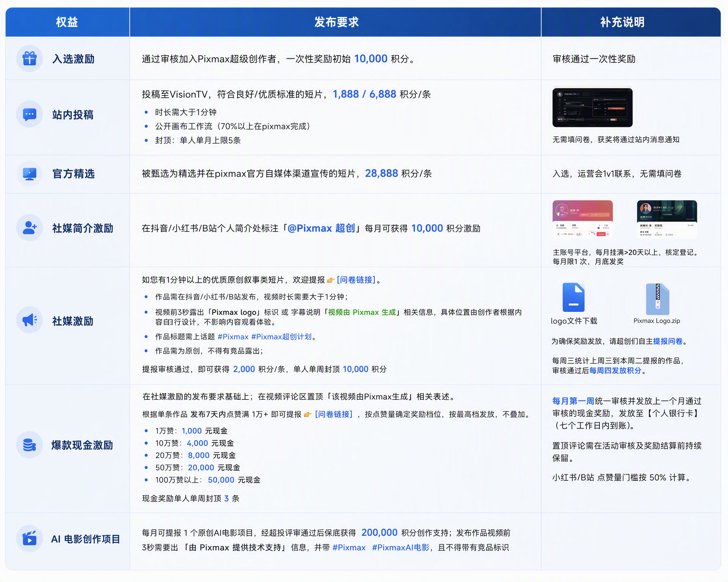Click the #PixmaxAI电影 hashtag
Screen dimensions: 728x582
coord(401,548)
